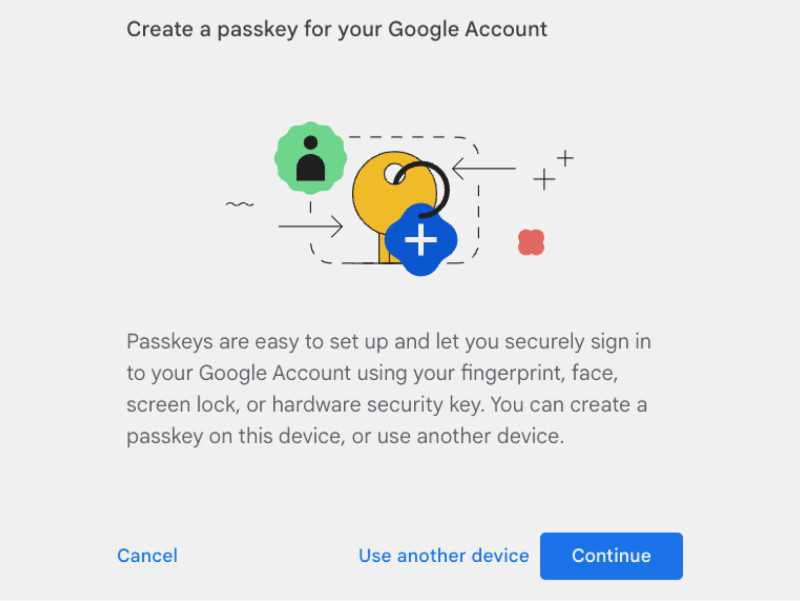Click the black key ring loop
Viewport: 800px width, 601px height.
pyautogui.click(x=422, y=189)
